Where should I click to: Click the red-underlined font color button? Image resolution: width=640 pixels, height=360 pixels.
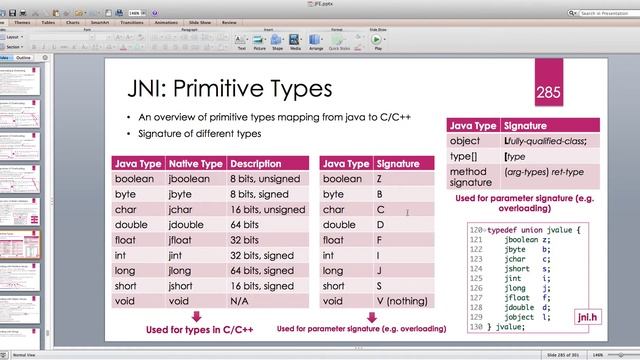123,47
